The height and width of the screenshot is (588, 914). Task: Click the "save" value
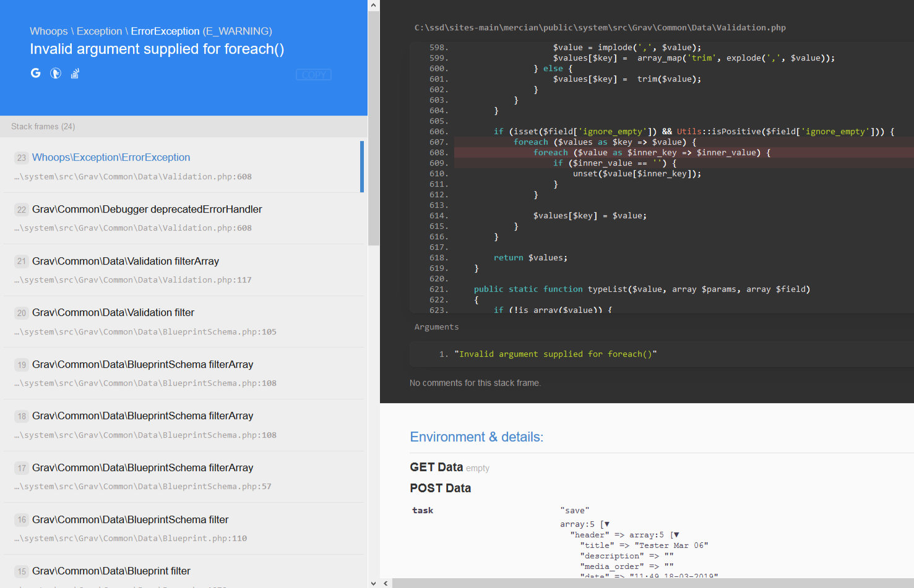click(x=574, y=510)
